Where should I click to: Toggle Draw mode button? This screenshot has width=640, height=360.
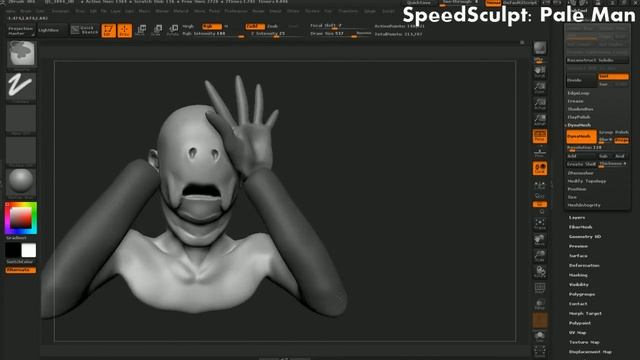[124, 30]
